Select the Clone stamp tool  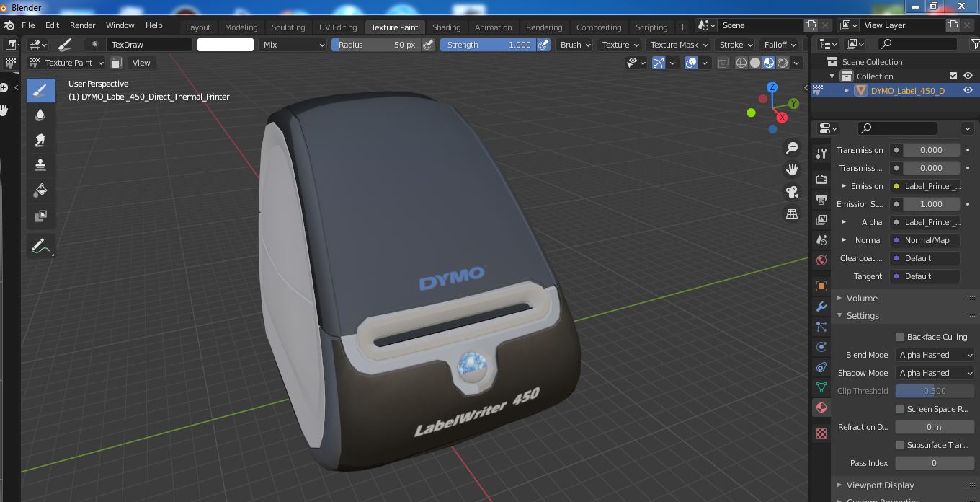click(x=40, y=164)
